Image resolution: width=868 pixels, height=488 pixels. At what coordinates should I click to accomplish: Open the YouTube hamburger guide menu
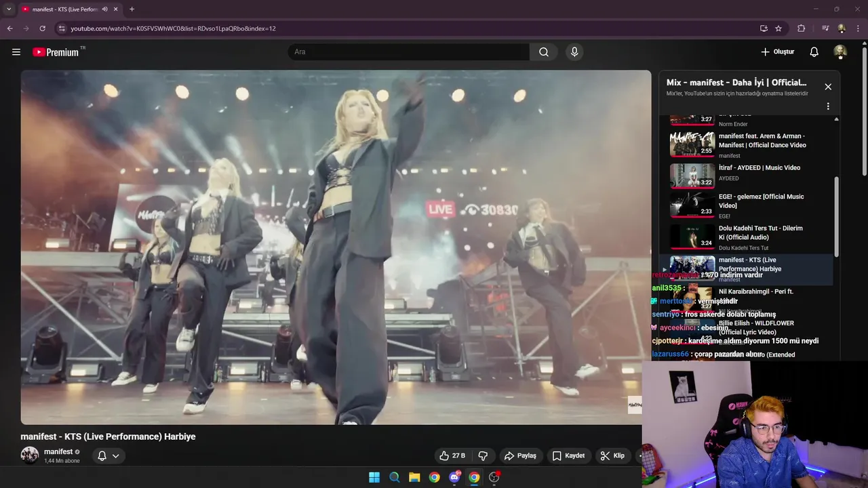[x=16, y=52]
